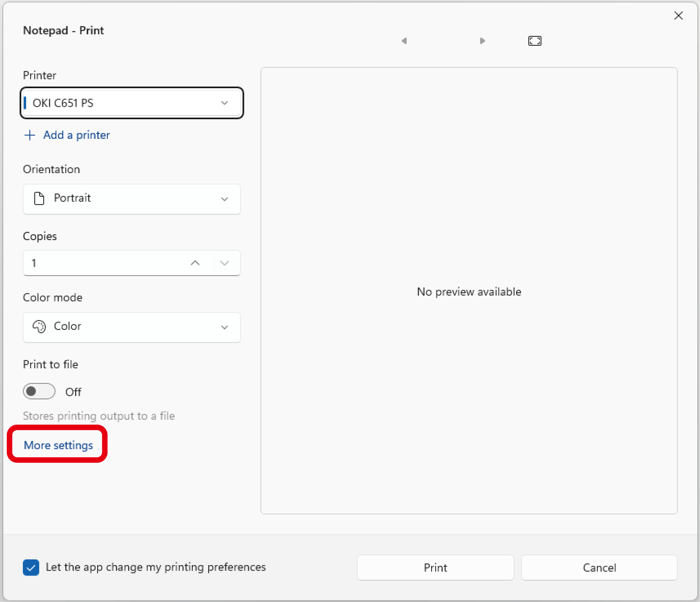The height and width of the screenshot is (602, 700).
Task: Click into the Copies number field
Action: pyautogui.click(x=101, y=263)
